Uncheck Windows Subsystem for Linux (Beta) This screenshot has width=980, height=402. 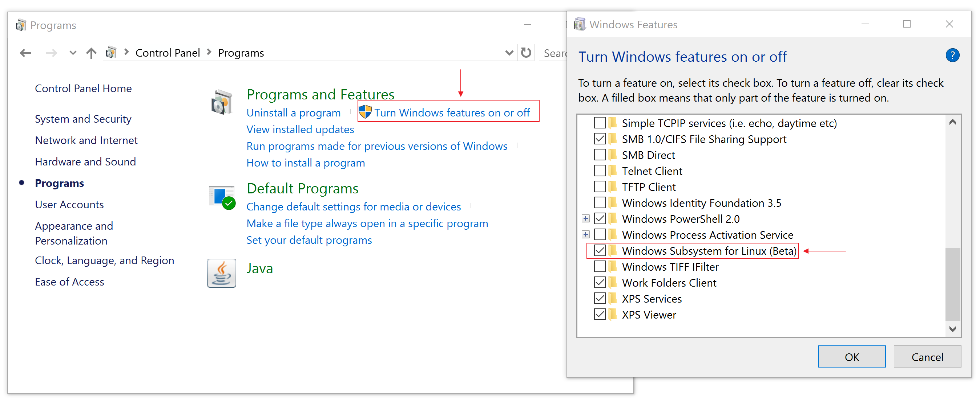pyautogui.click(x=600, y=250)
